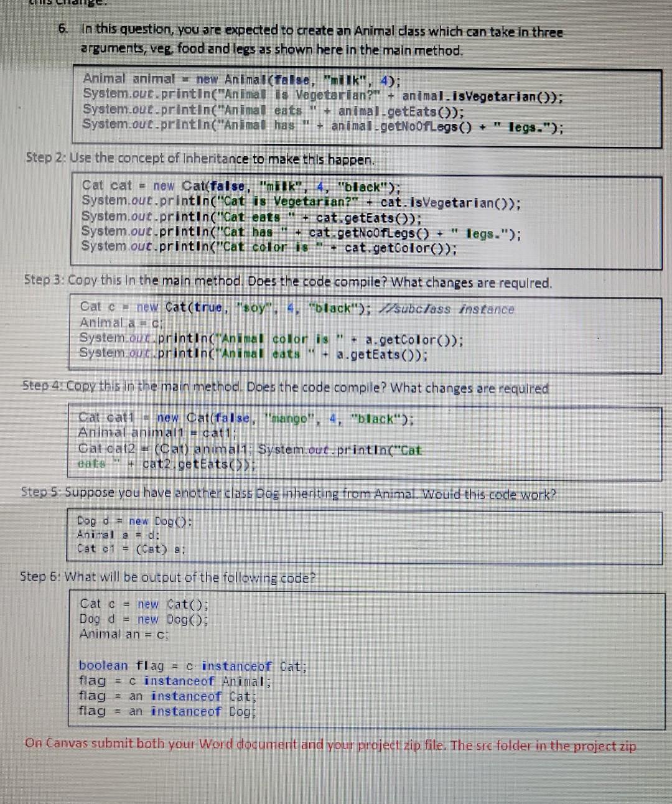The image size is (672, 804).
Task: Select the red Canvas submission instructions
Action: [330, 745]
